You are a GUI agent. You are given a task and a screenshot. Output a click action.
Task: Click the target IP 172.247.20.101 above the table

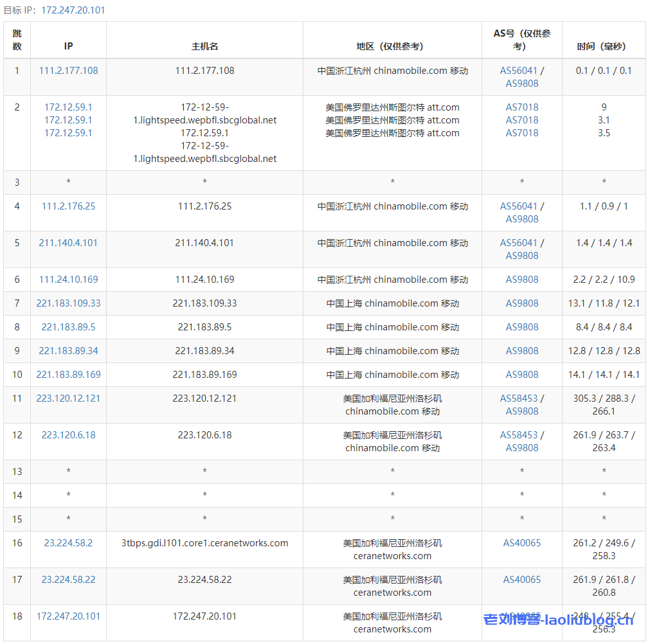click(x=73, y=10)
